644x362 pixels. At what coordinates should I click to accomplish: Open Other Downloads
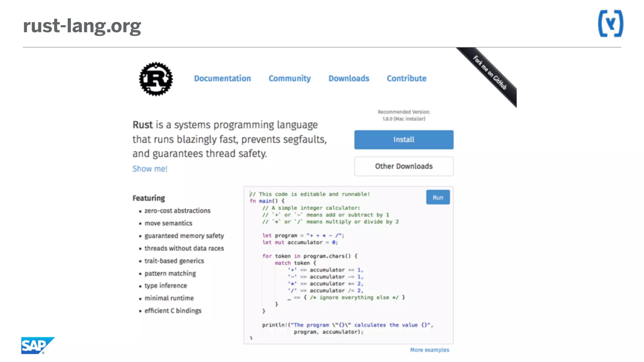(x=404, y=166)
